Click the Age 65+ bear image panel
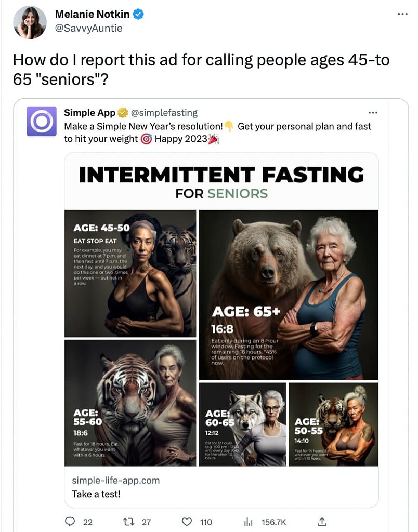The image size is (418, 532). 289,294
